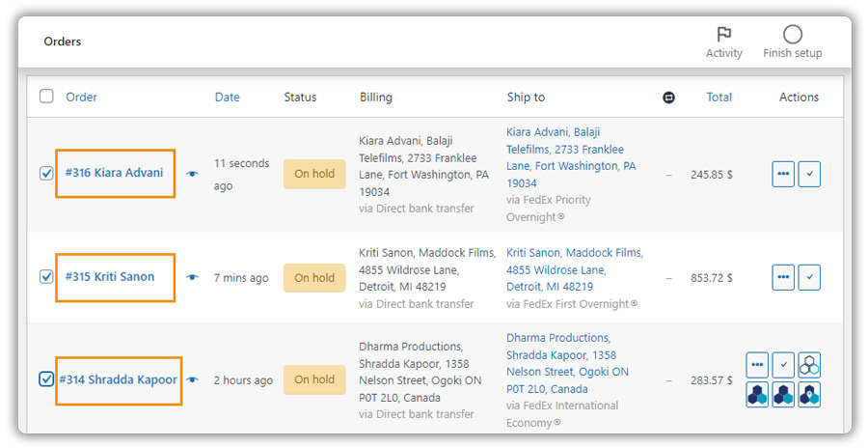Click complete (checkmark) action for order #315
868x448 pixels.
[x=809, y=277]
